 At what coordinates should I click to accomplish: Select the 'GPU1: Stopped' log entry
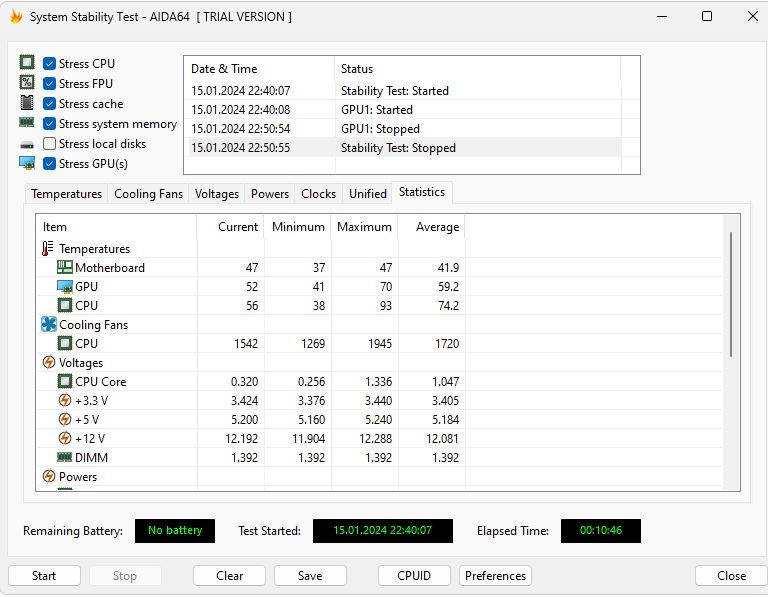[403, 129]
